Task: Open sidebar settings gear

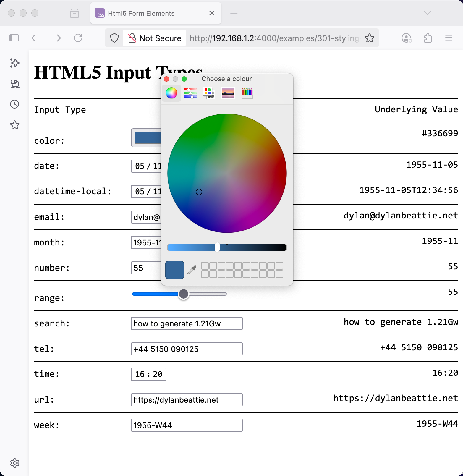Action: tap(15, 463)
